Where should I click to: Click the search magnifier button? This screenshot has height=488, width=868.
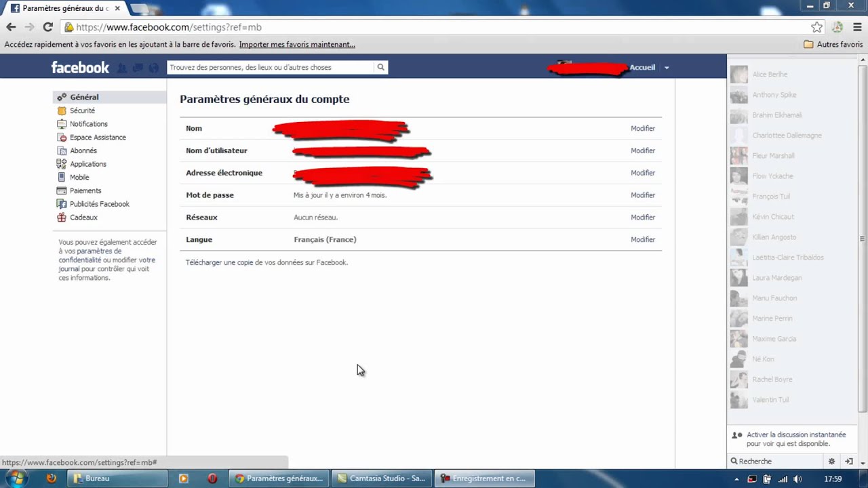pyautogui.click(x=380, y=67)
